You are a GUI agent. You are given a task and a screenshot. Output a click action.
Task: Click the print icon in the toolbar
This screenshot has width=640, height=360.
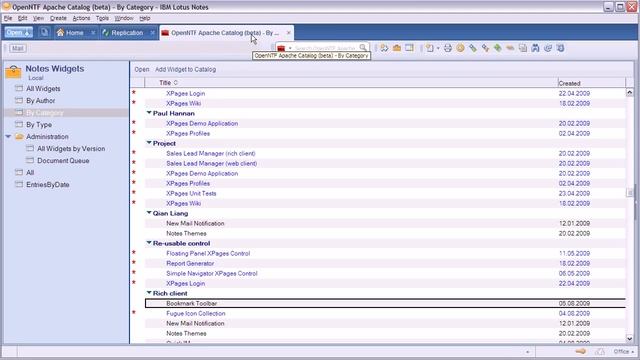(448, 48)
